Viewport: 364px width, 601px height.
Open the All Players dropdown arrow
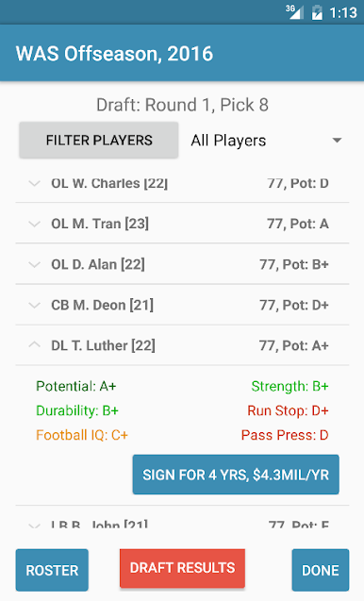(x=337, y=141)
